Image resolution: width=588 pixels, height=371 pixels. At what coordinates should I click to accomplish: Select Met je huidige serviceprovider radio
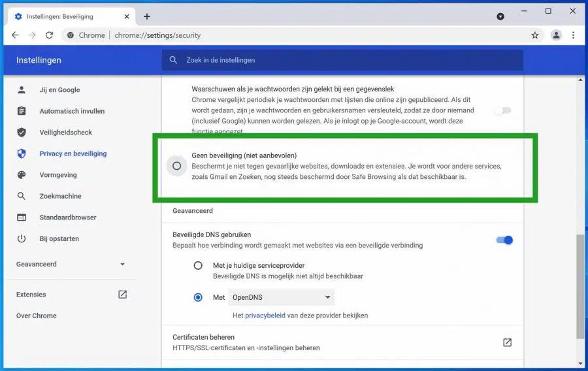197,266
